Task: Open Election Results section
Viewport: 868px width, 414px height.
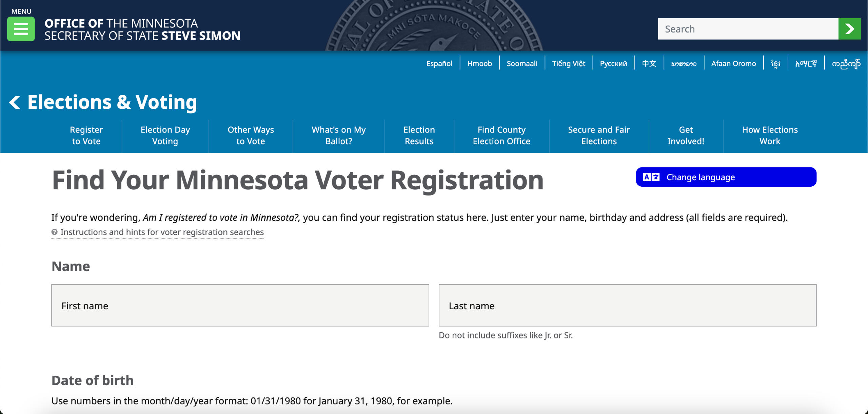Action: [x=419, y=136]
